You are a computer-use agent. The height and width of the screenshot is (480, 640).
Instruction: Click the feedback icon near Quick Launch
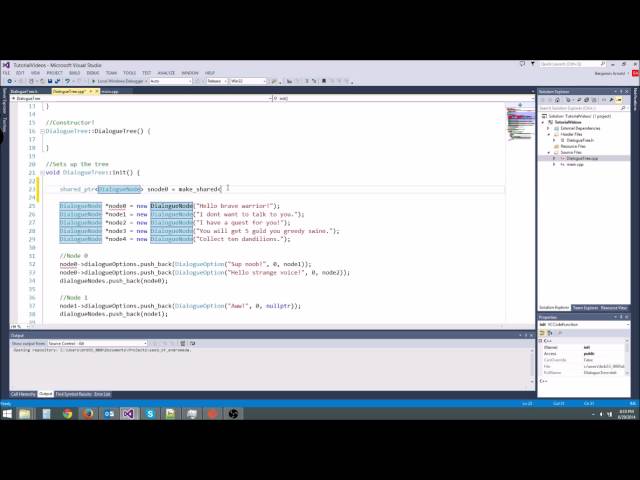(x=522, y=64)
